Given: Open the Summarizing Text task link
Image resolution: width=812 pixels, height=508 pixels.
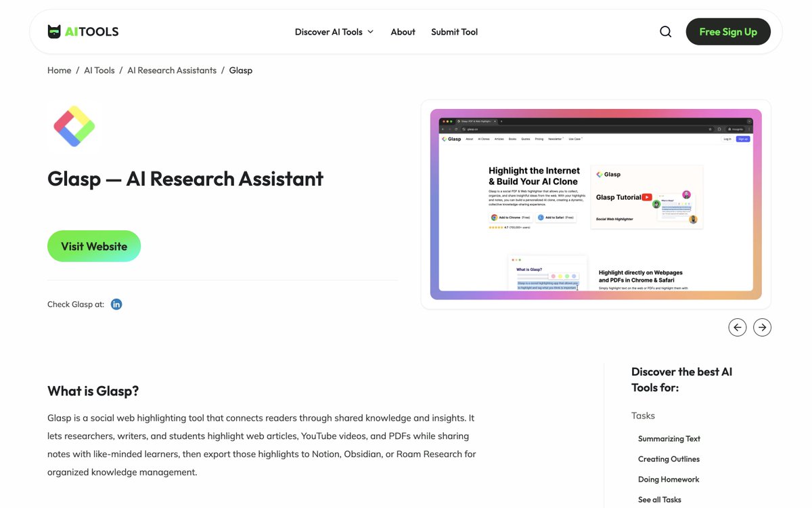Looking at the screenshot, I should pyautogui.click(x=669, y=439).
